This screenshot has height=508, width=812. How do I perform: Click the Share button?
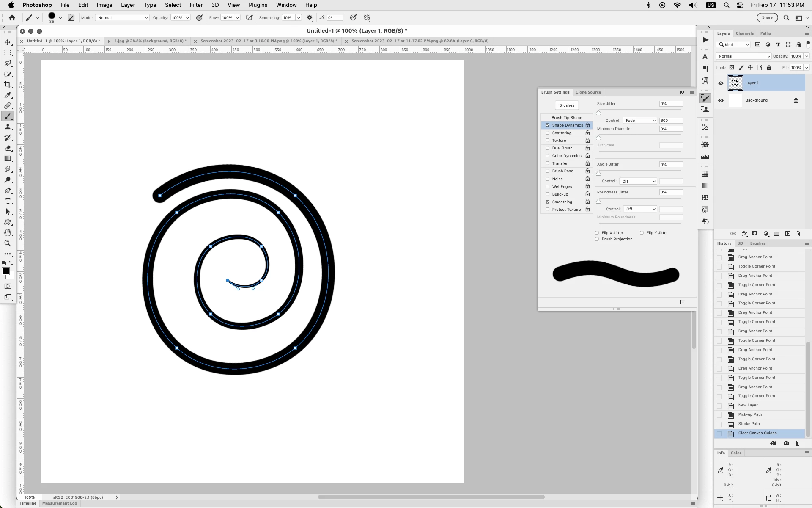pyautogui.click(x=767, y=17)
